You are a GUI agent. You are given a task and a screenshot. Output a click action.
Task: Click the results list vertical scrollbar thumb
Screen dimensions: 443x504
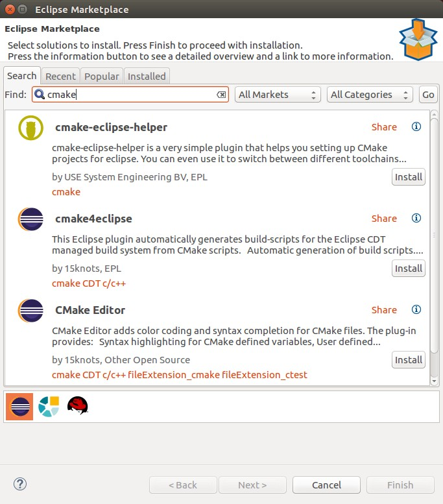[x=434, y=236]
